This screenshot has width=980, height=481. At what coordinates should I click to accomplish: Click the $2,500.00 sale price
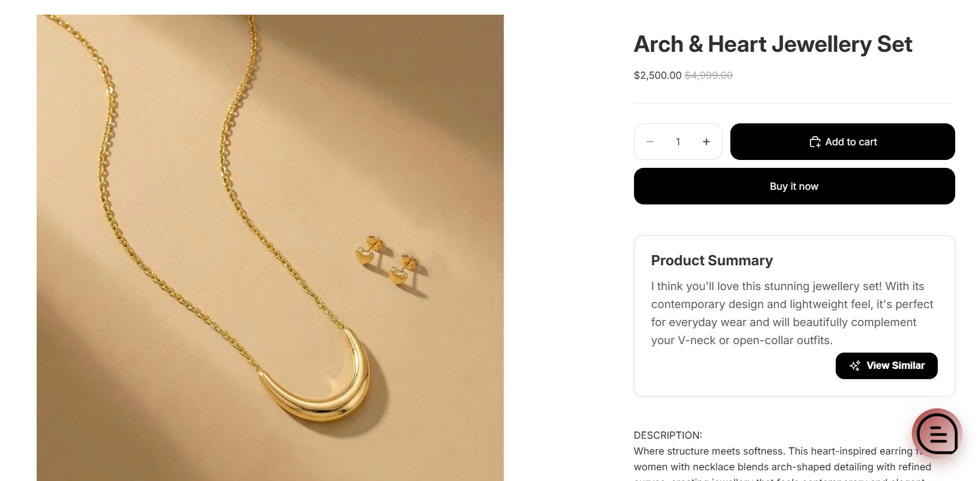click(x=657, y=75)
